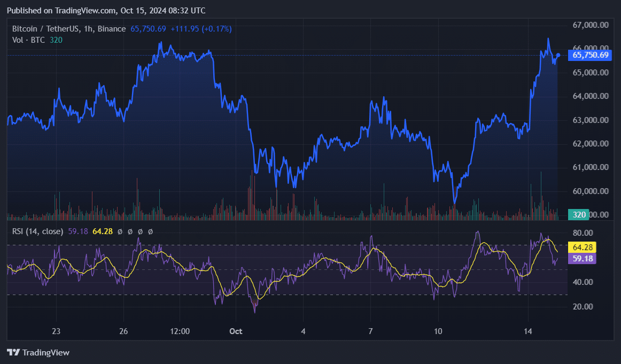Click the blue last price tag 65,750.69
The height and width of the screenshot is (364, 621).
click(589, 55)
